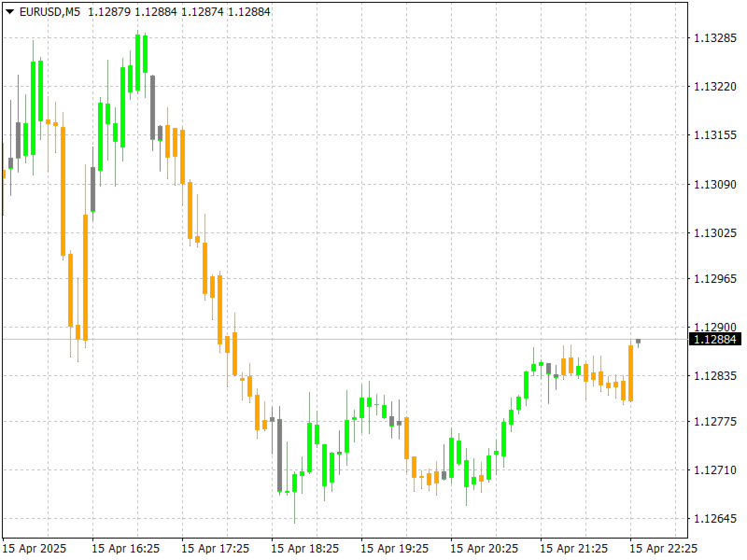Image resolution: width=747 pixels, height=560 pixels.
Task: Click the 15 Apr 17:25 time label
Action: pyautogui.click(x=216, y=549)
